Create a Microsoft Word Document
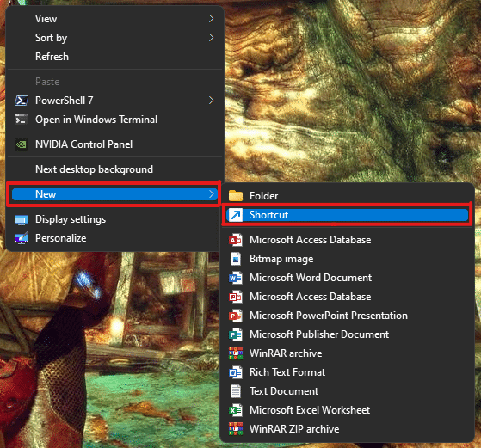This screenshot has width=481, height=448. (x=348, y=278)
